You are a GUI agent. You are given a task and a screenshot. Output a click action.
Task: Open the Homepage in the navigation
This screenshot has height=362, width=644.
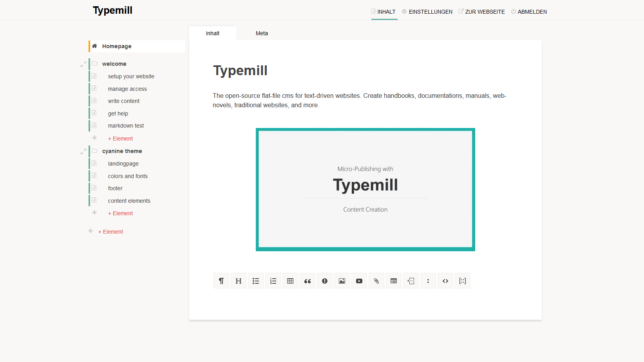[x=117, y=46]
